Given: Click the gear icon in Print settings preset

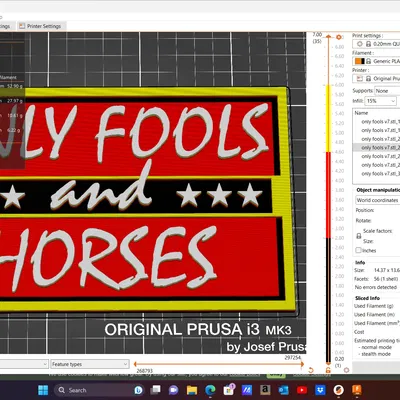Looking at the screenshot, I should pyautogui.click(x=359, y=44).
